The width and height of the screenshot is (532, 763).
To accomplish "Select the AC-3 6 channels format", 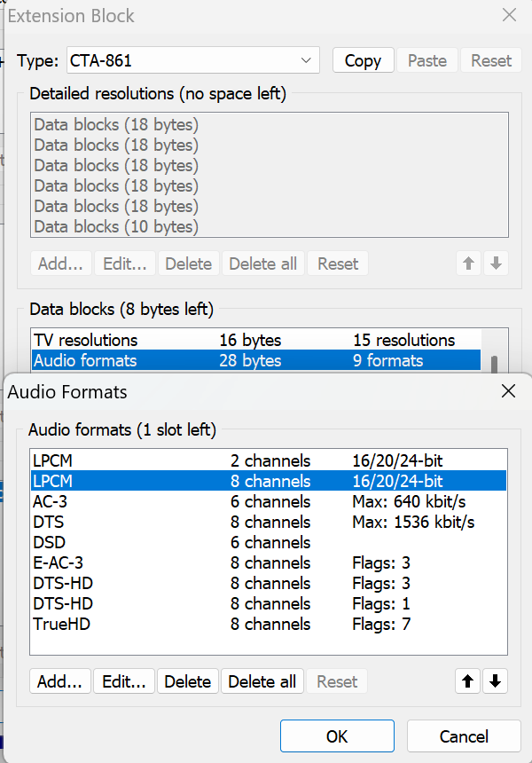I will 266,501.
